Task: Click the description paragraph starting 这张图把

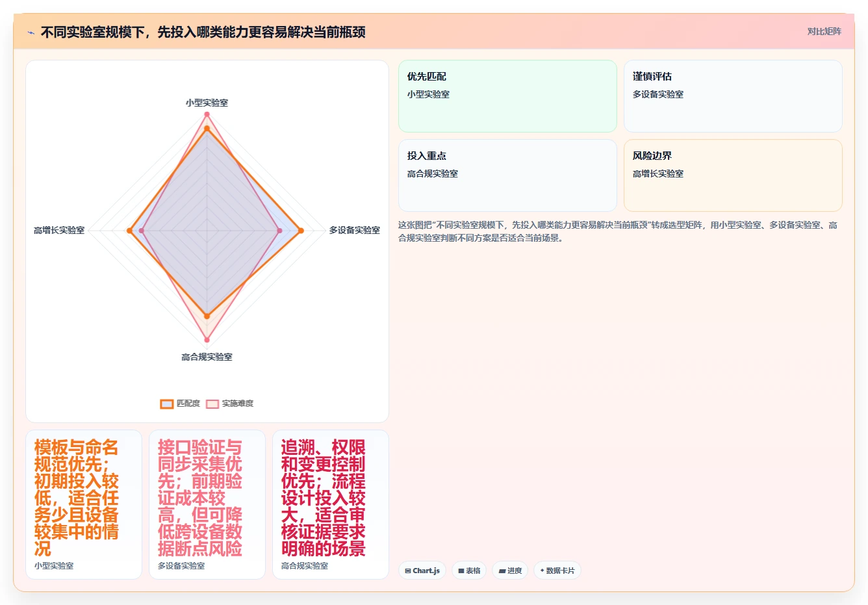Action: (x=618, y=231)
